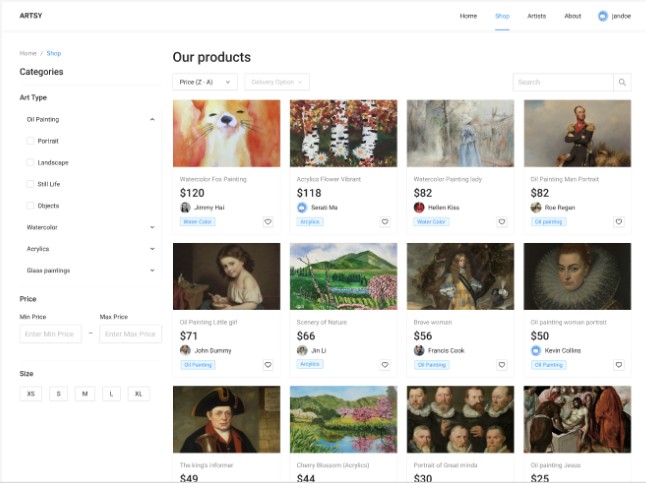
Task: Favorite the Watercolor Fox Painting with heart
Action: tap(268, 222)
